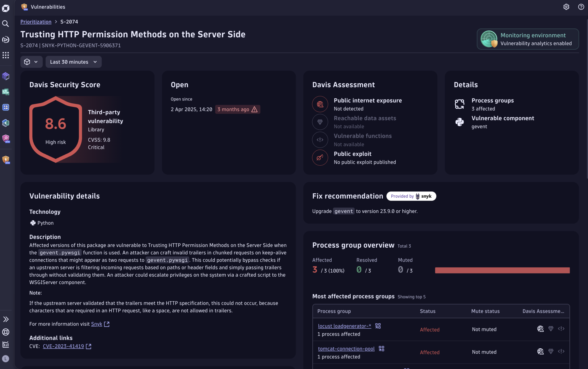Open the usage analytics chart icon in sidebar

point(6,344)
